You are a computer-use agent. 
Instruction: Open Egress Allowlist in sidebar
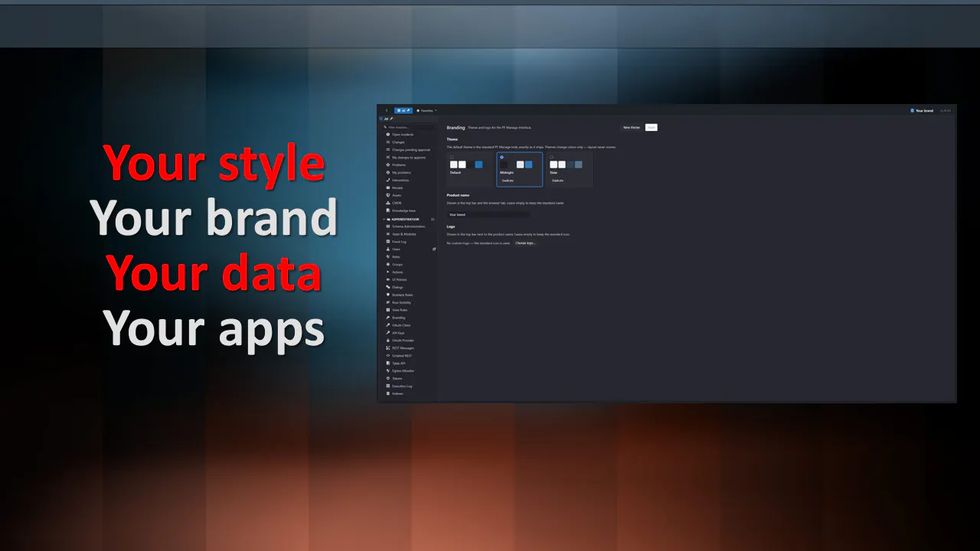click(403, 370)
